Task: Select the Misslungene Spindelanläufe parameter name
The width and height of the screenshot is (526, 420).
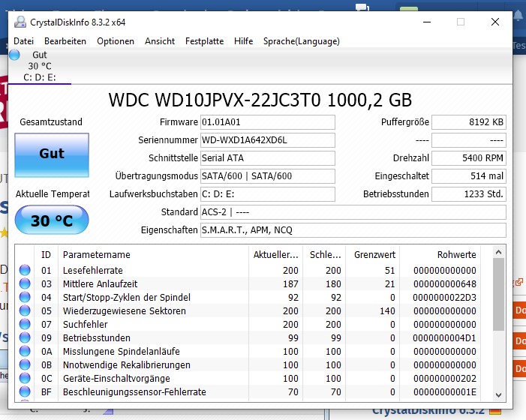Action: point(122,351)
